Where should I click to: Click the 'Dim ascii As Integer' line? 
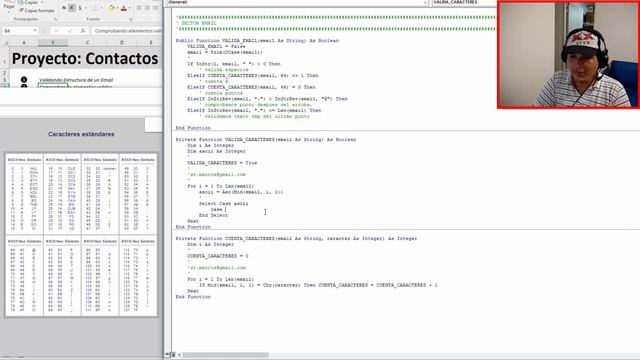coord(216,151)
